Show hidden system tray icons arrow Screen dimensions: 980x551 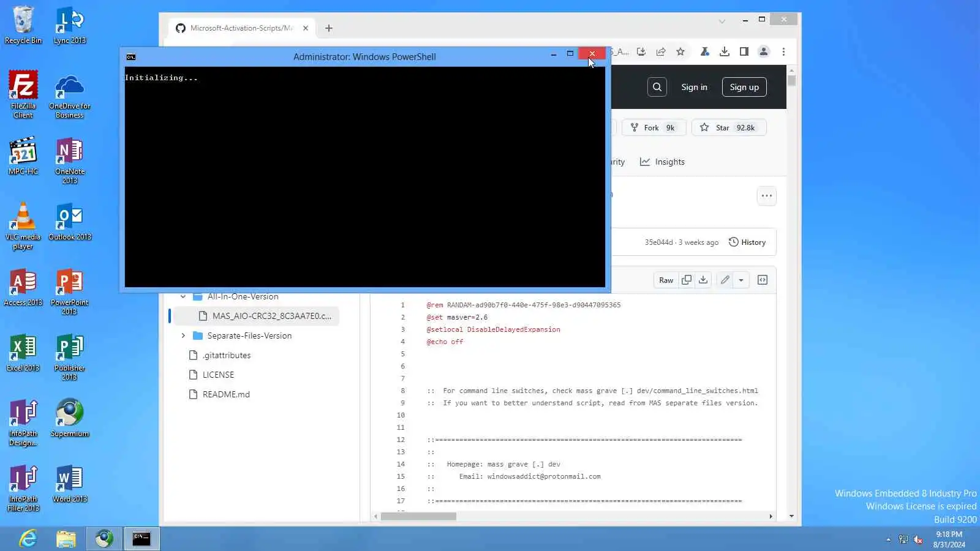click(x=888, y=539)
